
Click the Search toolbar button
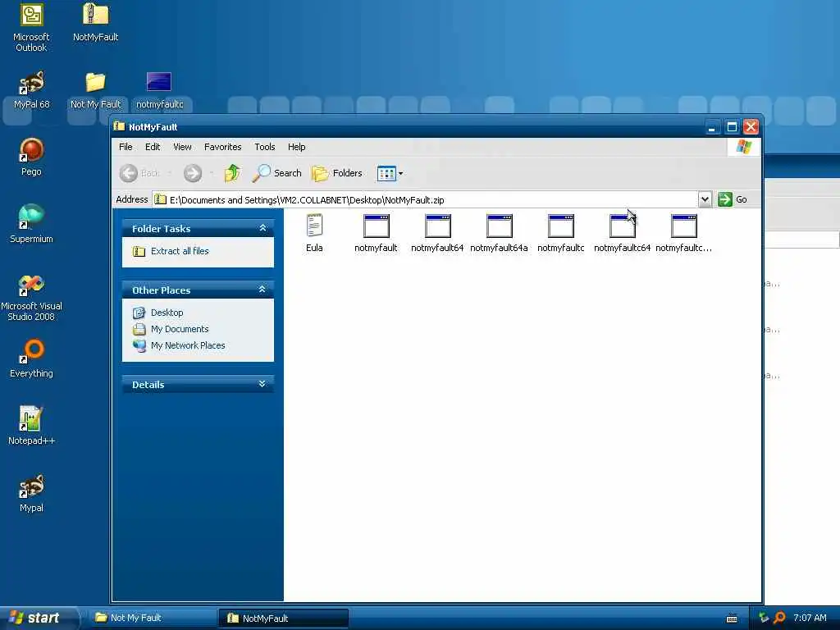[277, 173]
